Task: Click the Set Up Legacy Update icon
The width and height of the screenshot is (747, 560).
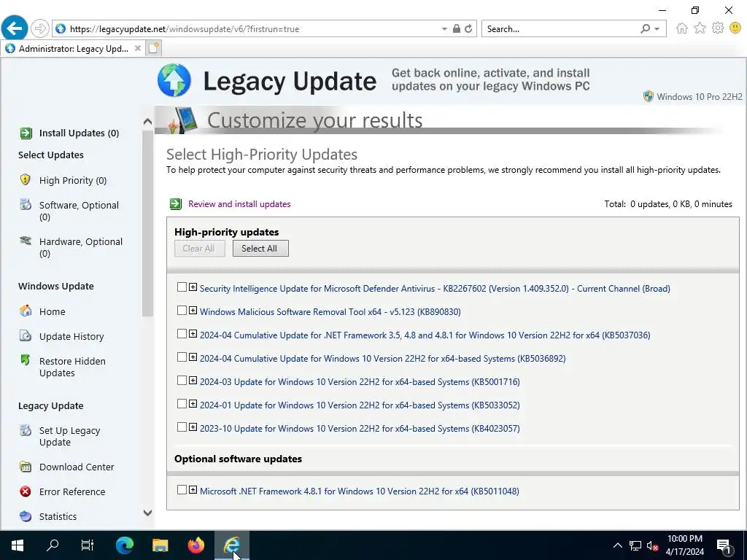Action: pyautogui.click(x=26, y=430)
